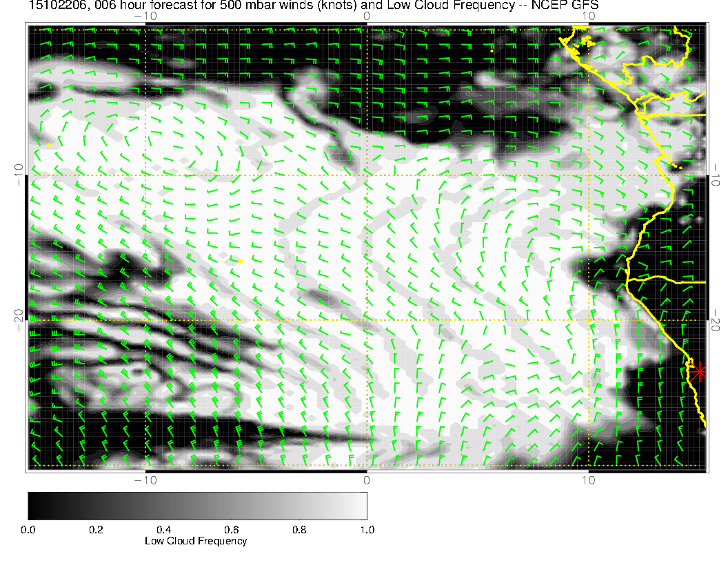Screen dimensions: 728x563
Task: Click the colorbar tick label "0.0"
Action: 28,530
